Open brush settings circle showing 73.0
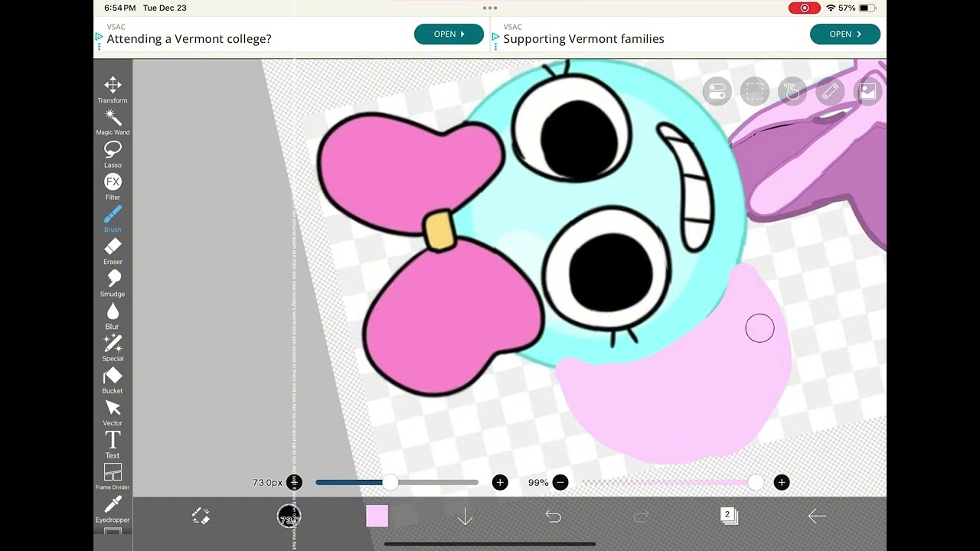The height and width of the screenshot is (551, 980). (x=289, y=517)
